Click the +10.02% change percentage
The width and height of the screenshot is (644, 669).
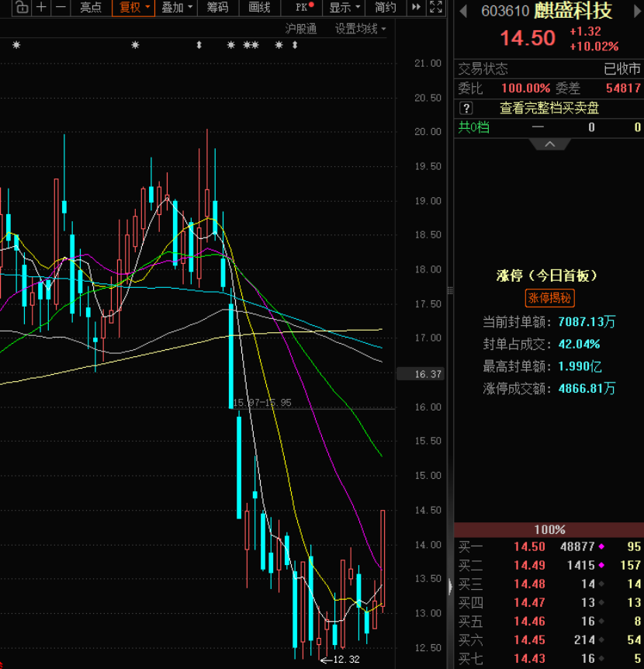[594, 46]
